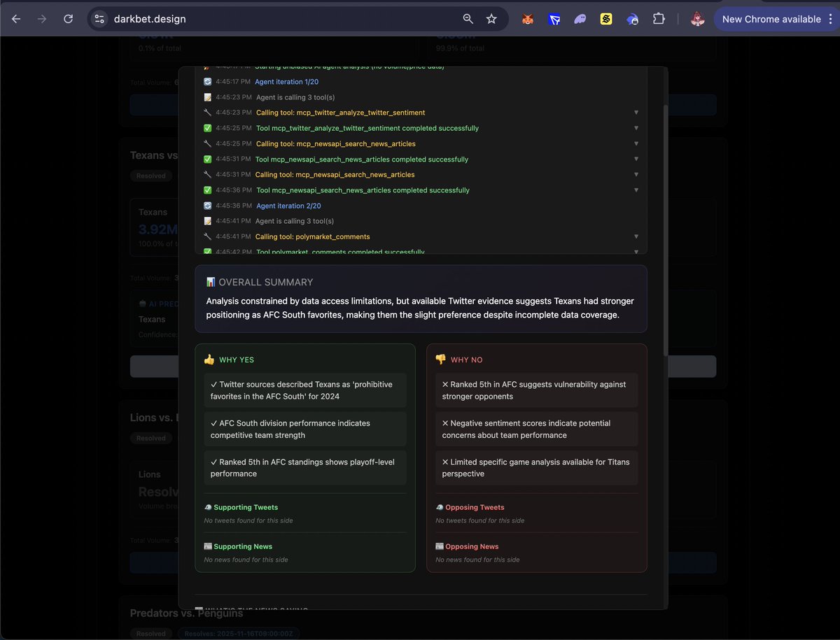The width and height of the screenshot is (840, 640).
Task: Expand the polymarket_comments tool call entry
Action: [x=636, y=236]
